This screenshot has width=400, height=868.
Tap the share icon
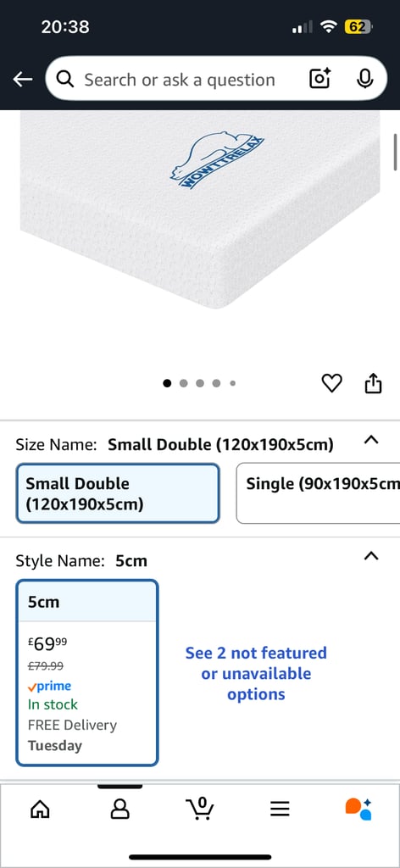(x=374, y=383)
